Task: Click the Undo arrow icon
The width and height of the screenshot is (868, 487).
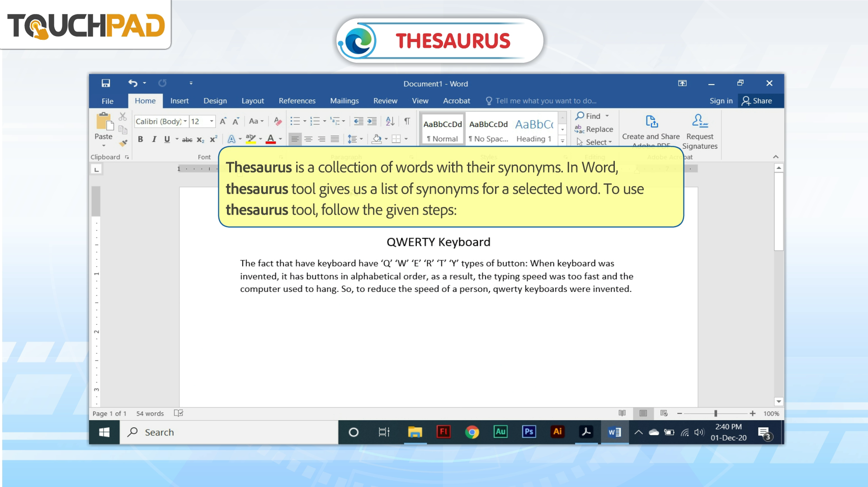Action: [x=132, y=83]
